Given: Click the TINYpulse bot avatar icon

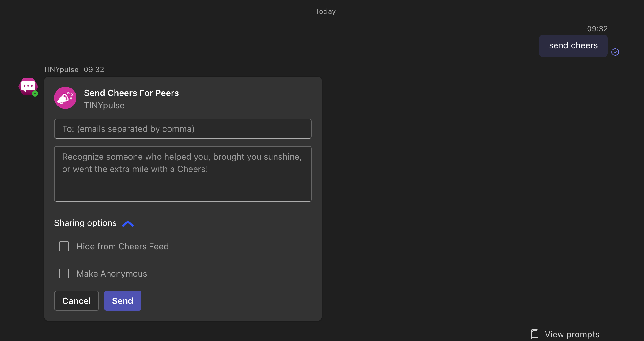Looking at the screenshot, I should (28, 87).
